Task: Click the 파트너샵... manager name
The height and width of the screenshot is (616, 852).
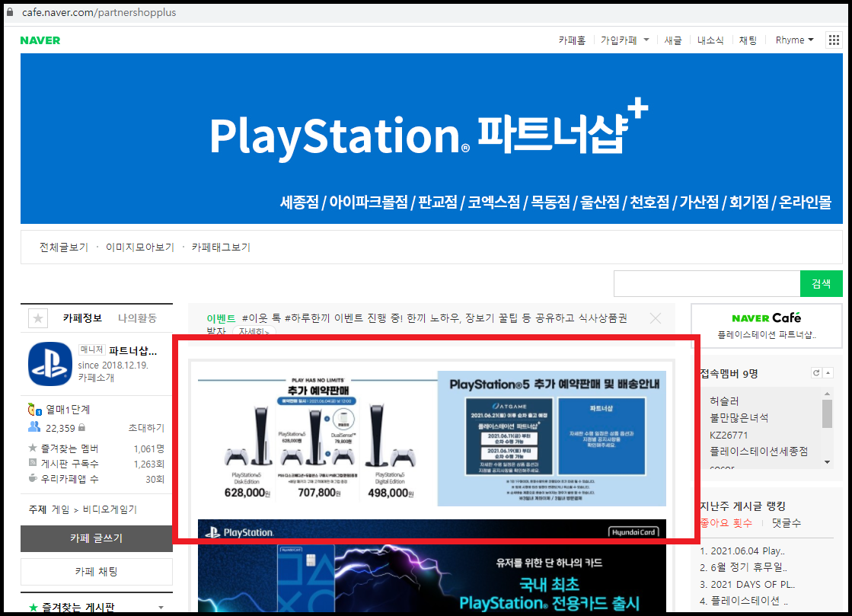Action: click(132, 351)
